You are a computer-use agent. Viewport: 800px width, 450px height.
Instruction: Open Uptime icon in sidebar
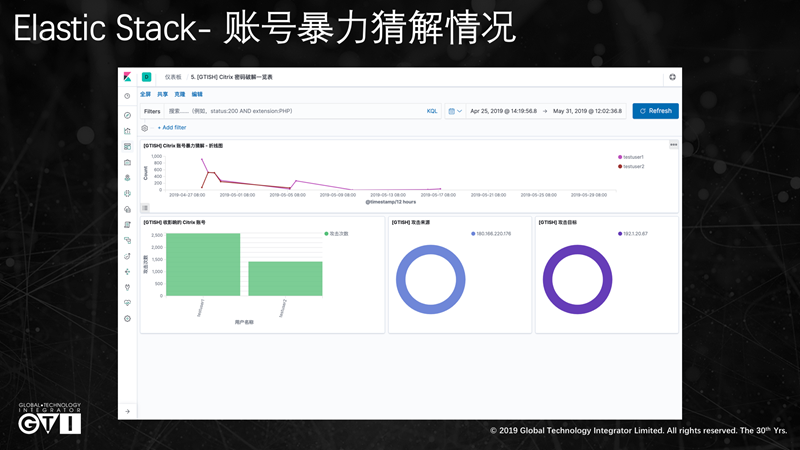pos(127,256)
